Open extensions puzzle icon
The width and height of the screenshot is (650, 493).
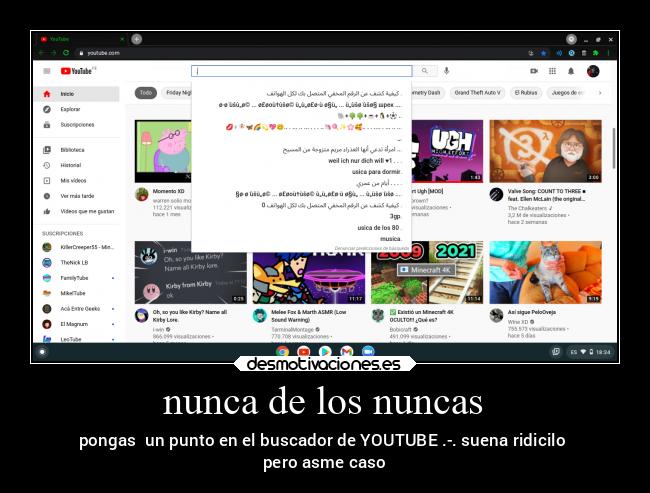click(596, 53)
